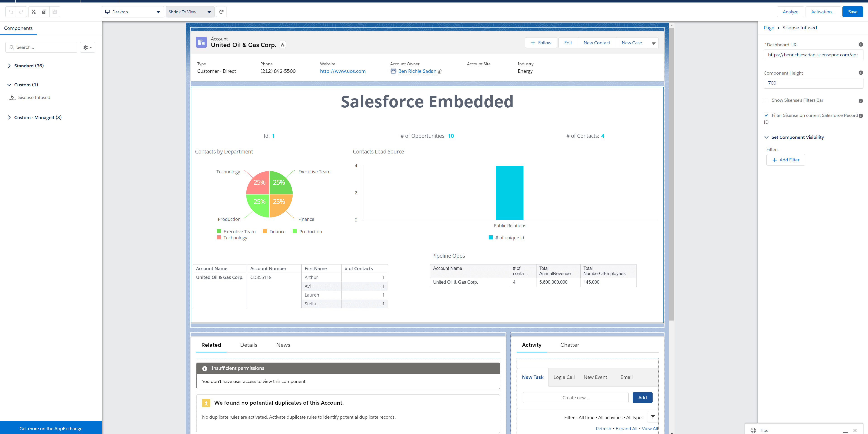Open the News tab
The height and width of the screenshot is (434, 868).
(283, 345)
